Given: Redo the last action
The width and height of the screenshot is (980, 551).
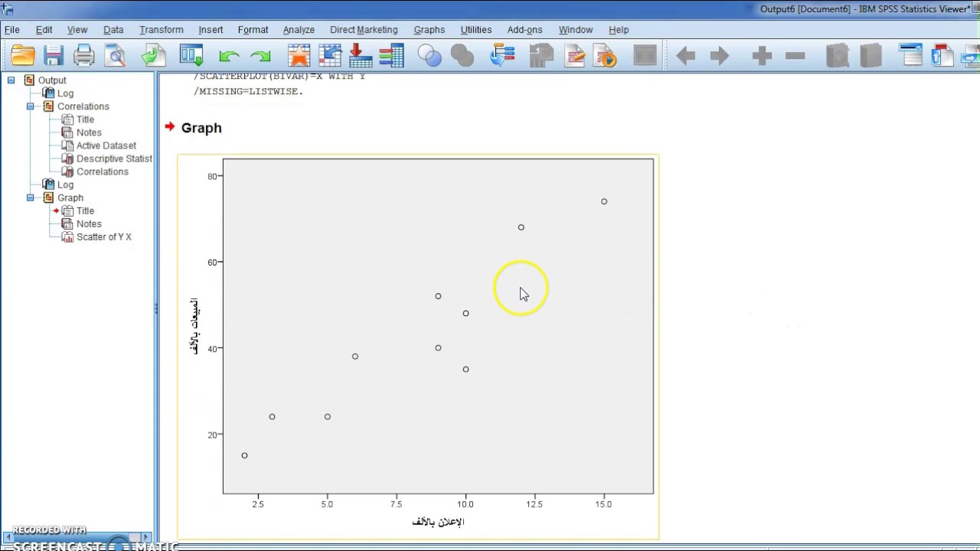Looking at the screenshot, I should click(x=260, y=56).
